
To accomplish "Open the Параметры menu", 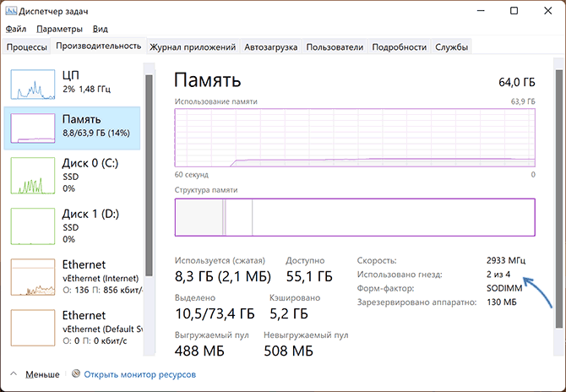I will click(x=59, y=29).
